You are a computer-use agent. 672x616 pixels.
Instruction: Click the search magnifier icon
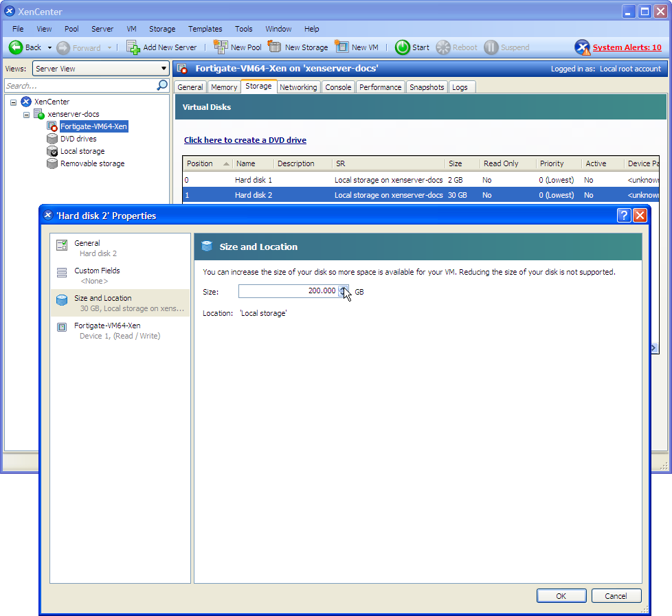[162, 85]
